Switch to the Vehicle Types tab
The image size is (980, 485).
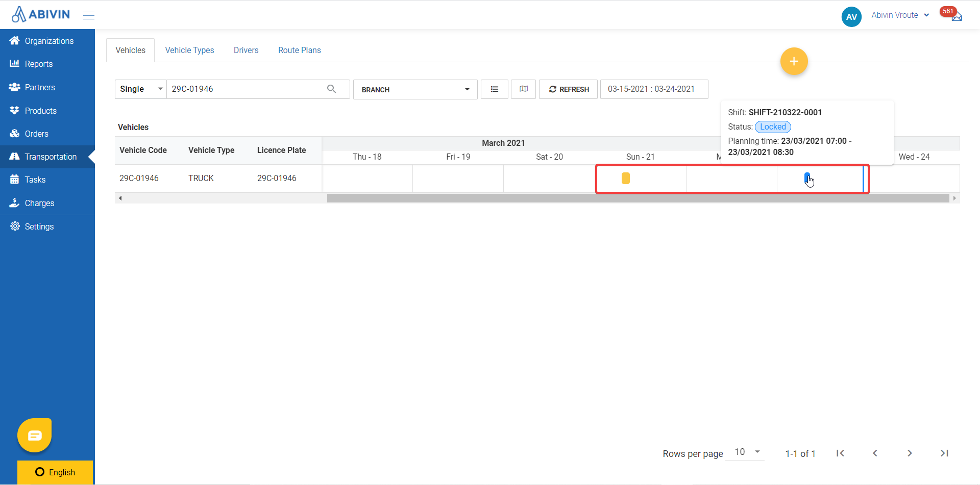pos(189,50)
